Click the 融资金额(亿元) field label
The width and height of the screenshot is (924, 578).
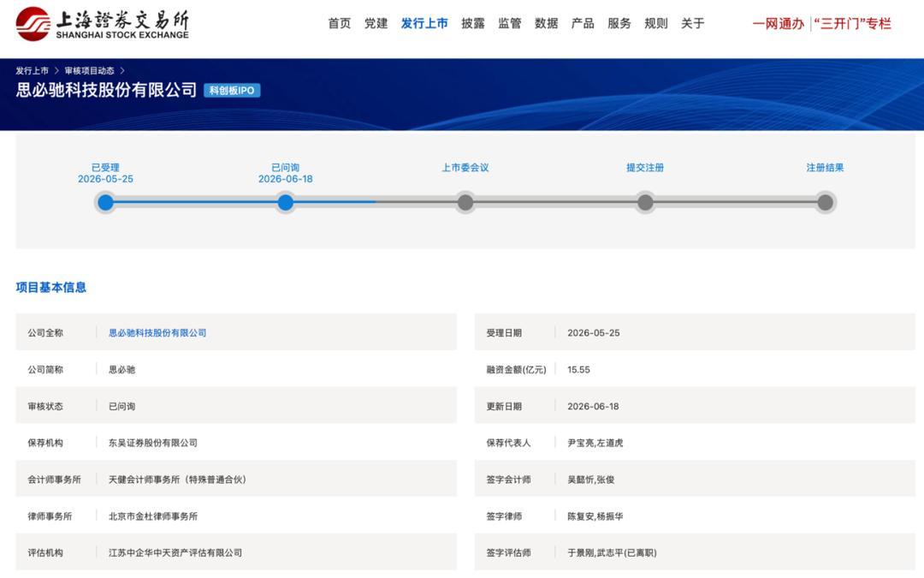(x=516, y=370)
